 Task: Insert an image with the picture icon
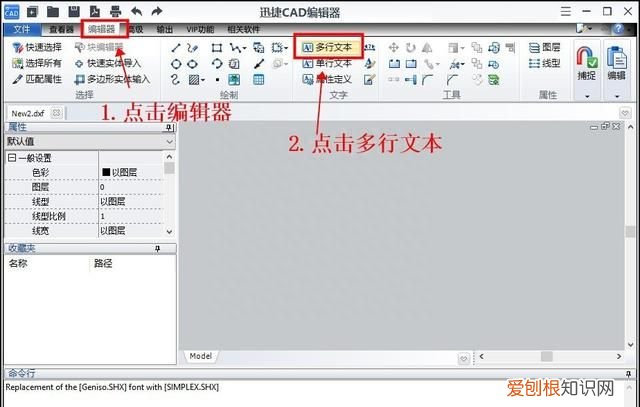234,80
